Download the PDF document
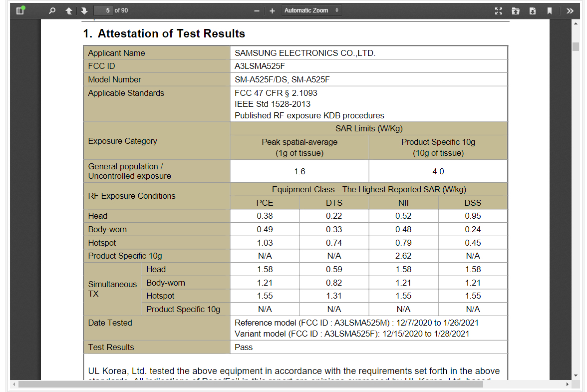587x392 pixels. [533, 10]
